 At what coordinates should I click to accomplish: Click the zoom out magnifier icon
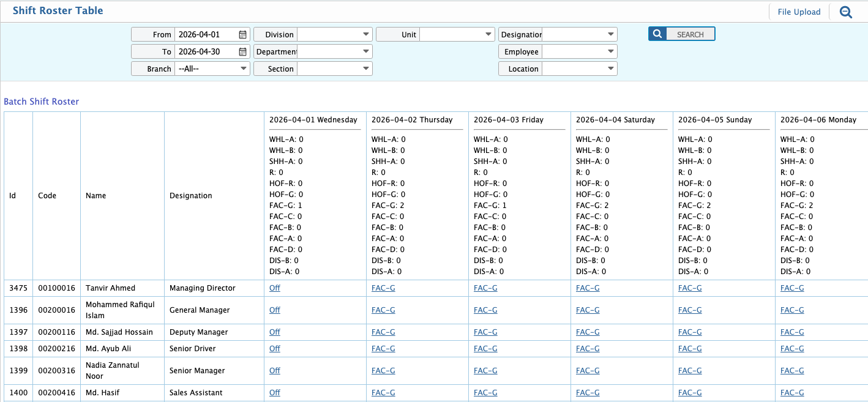tap(846, 12)
